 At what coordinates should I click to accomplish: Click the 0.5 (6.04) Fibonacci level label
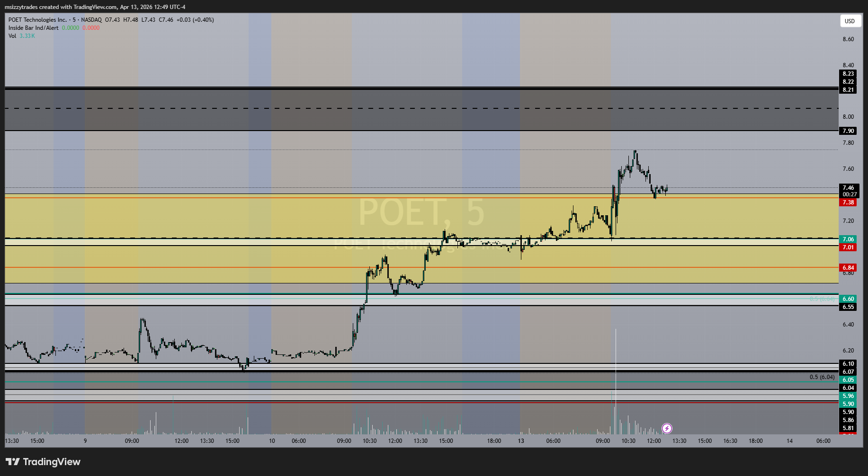pos(822,377)
